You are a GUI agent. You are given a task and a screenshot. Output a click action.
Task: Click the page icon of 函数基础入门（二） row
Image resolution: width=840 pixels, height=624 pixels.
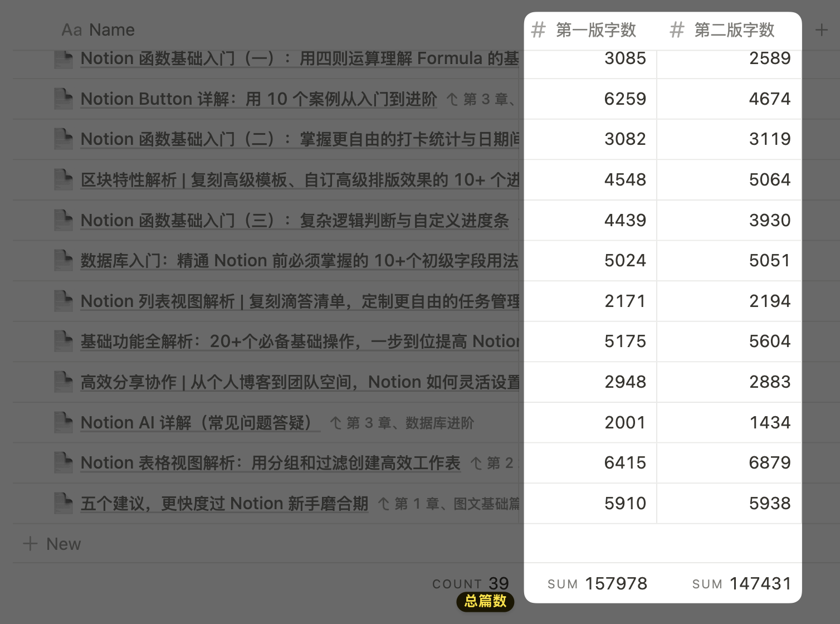(x=64, y=139)
